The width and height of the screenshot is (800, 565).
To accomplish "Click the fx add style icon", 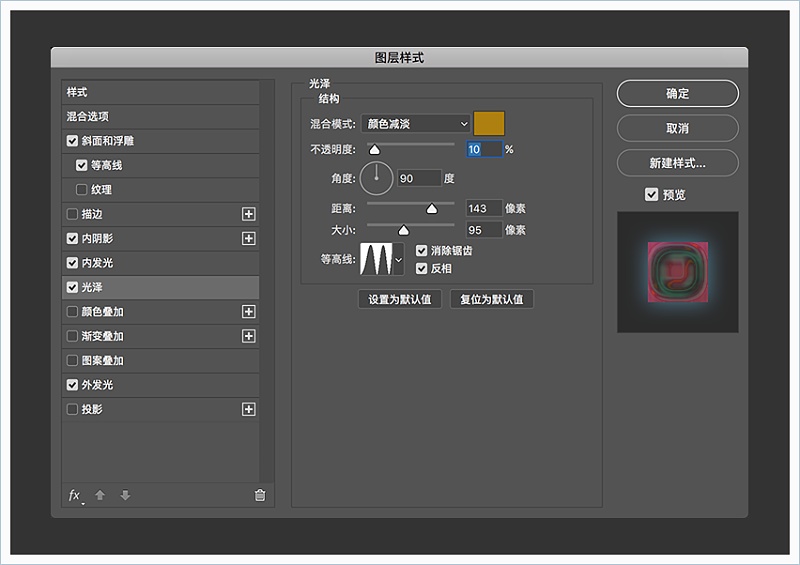I will 74,495.
